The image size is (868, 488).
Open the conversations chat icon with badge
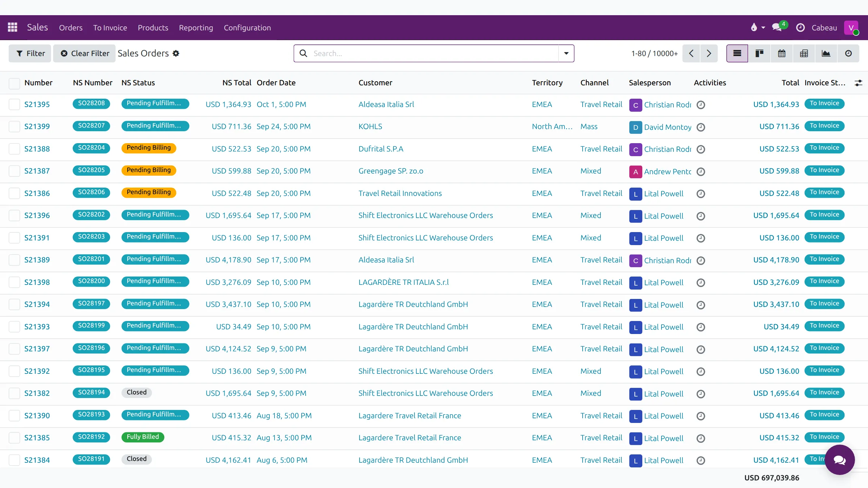click(777, 27)
